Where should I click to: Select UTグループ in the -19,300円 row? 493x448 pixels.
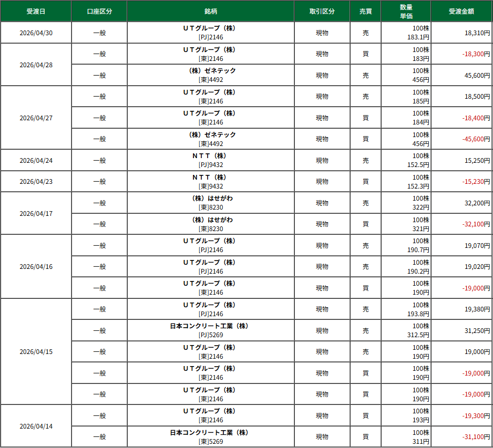point(211,415)
